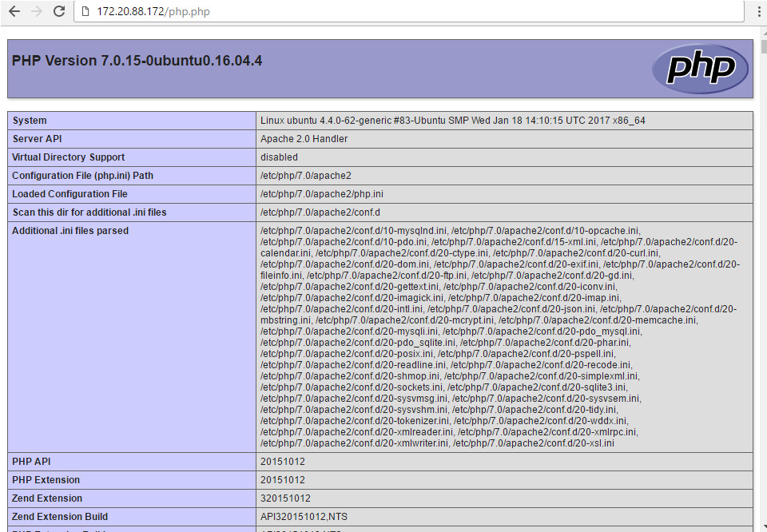Click the 20-xsl.ini path text
The height and width of the screenshot is (532, 767).
point(534,443)
